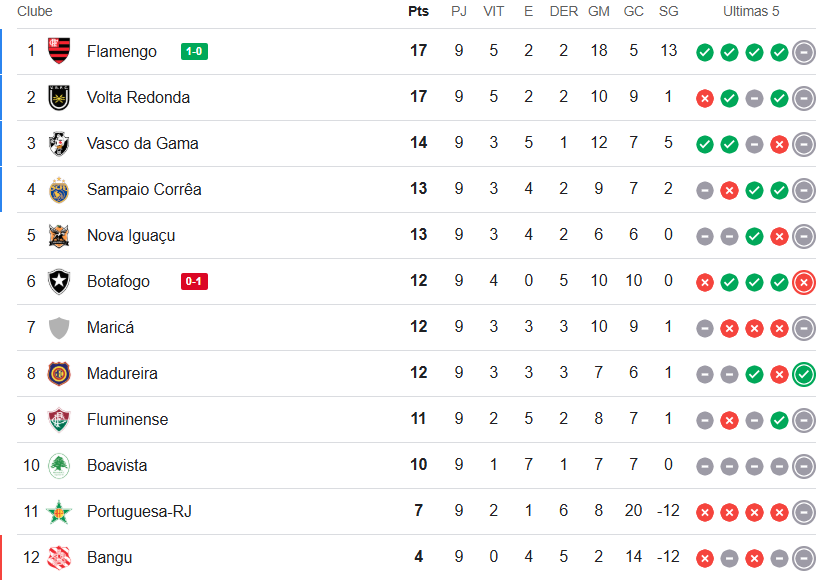Click the Nova Iguaçu club crest
The image size is (819, 583).
coord(59,235)
